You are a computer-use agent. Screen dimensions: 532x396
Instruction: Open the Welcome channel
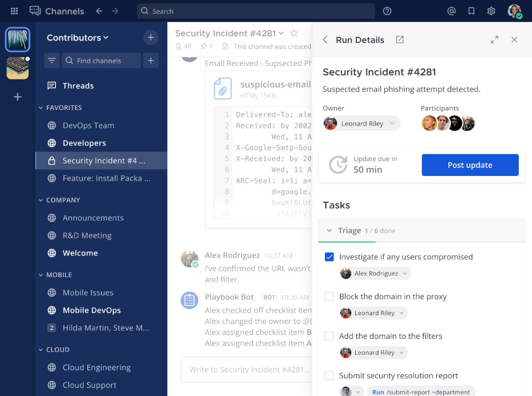[101, 253]
